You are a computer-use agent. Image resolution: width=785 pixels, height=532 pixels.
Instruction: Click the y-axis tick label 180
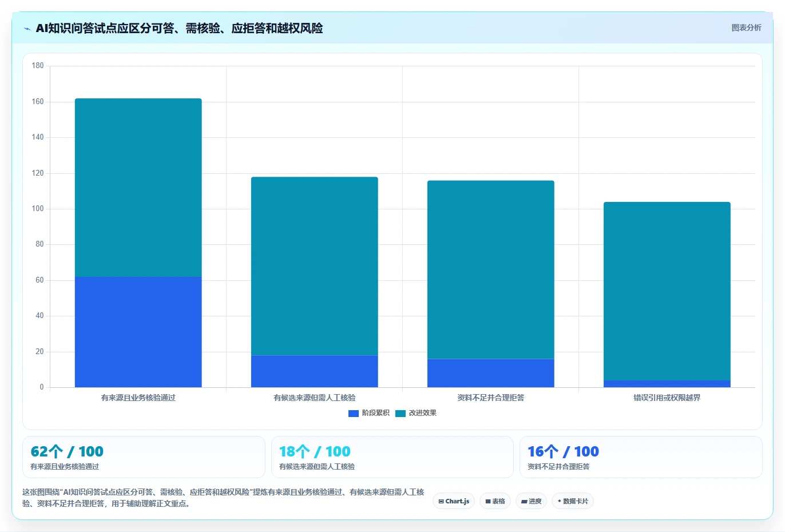coord(38,66)
